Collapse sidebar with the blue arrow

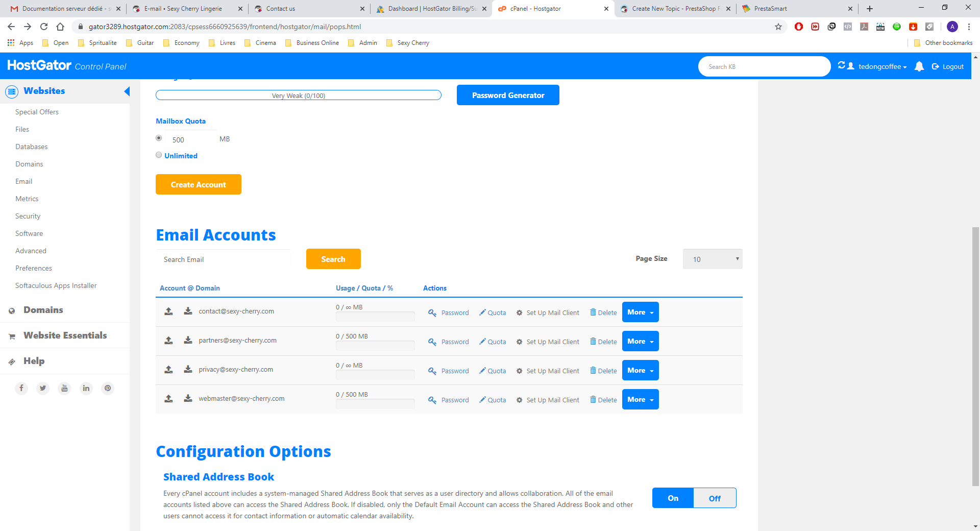pos(127,91)
